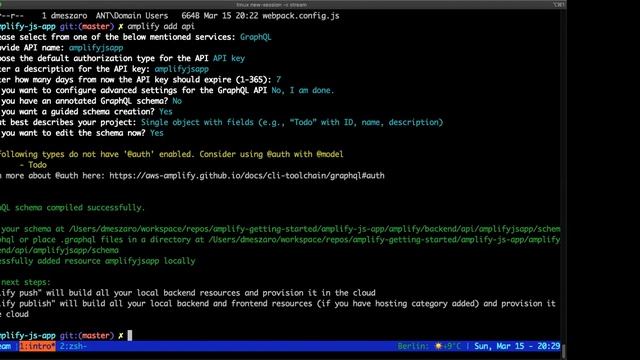This screenshot has height=360, width=640.
Task: Click the "dmeszaro" owner name in file listing
Action: [x=69, y=16]
